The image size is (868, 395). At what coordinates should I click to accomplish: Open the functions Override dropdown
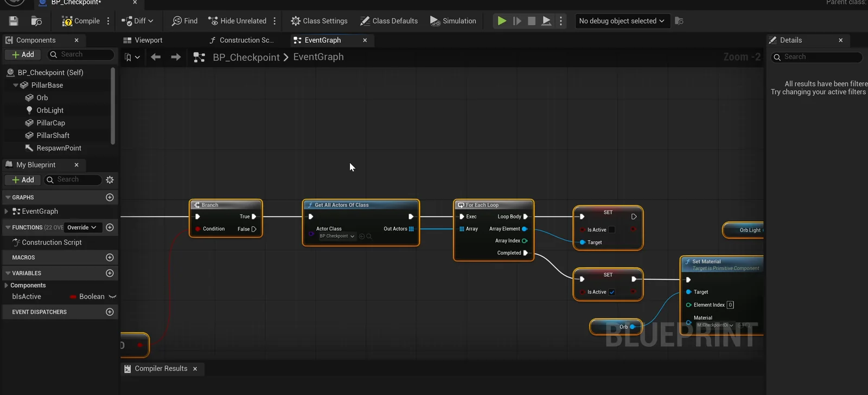[82, 228]
